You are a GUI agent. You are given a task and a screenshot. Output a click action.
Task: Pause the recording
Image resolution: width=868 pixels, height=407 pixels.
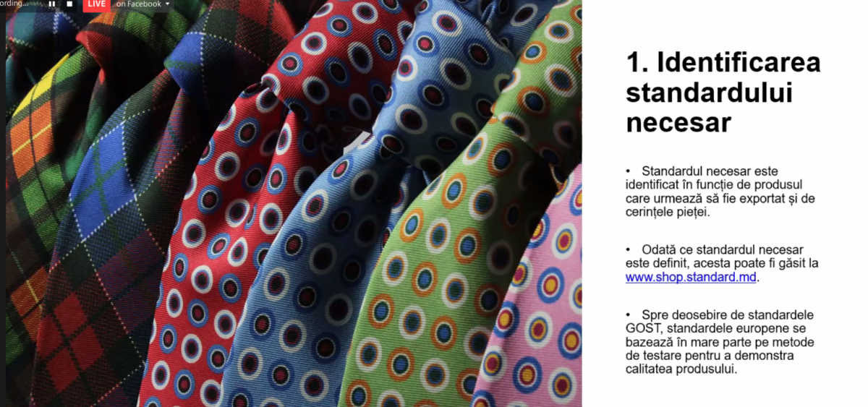(x=52, y=4)
